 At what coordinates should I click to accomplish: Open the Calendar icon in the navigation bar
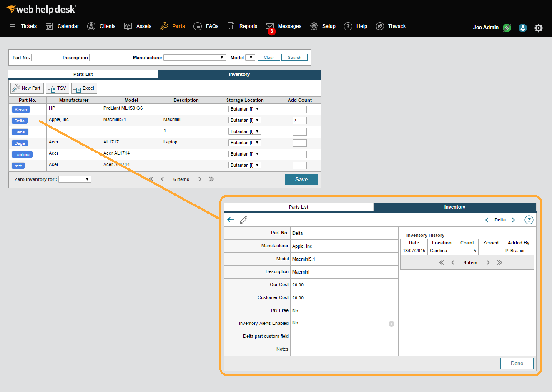(x=49, y=26)
